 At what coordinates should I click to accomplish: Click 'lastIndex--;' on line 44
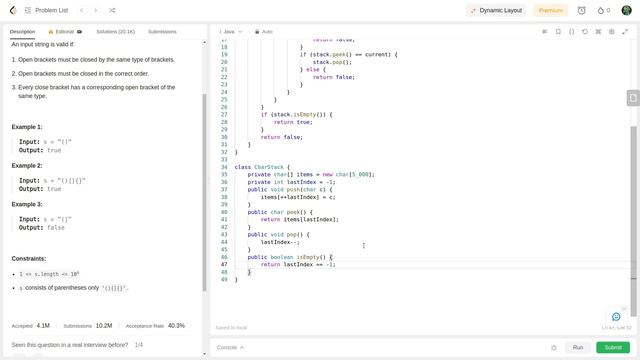coord(280,242)
